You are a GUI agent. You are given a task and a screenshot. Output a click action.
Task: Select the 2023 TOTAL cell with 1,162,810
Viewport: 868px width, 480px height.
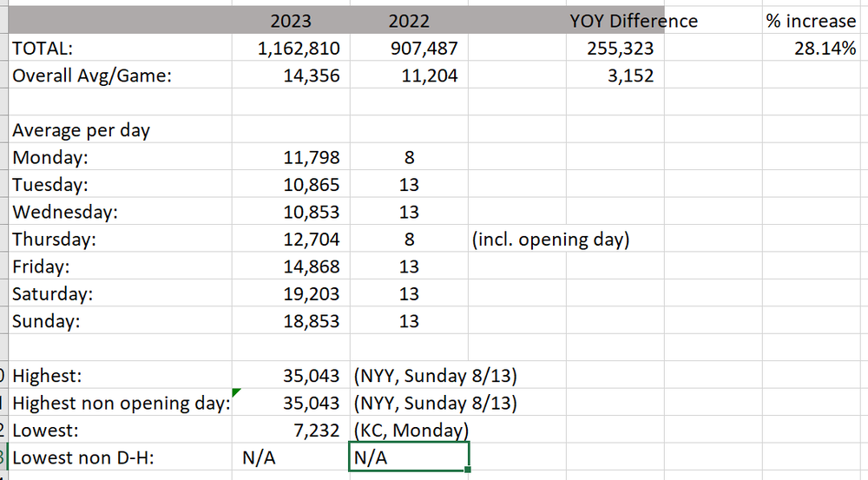(291, 48)
